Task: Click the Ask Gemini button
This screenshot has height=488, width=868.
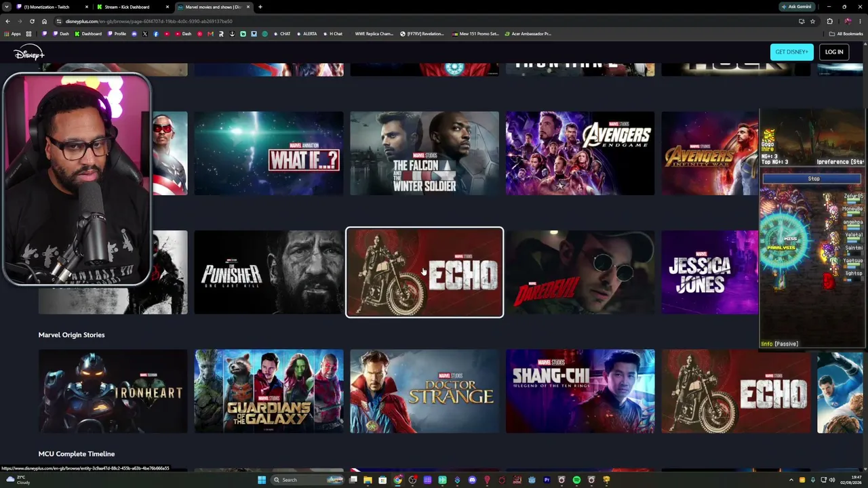Action: (x=796, y=7)
